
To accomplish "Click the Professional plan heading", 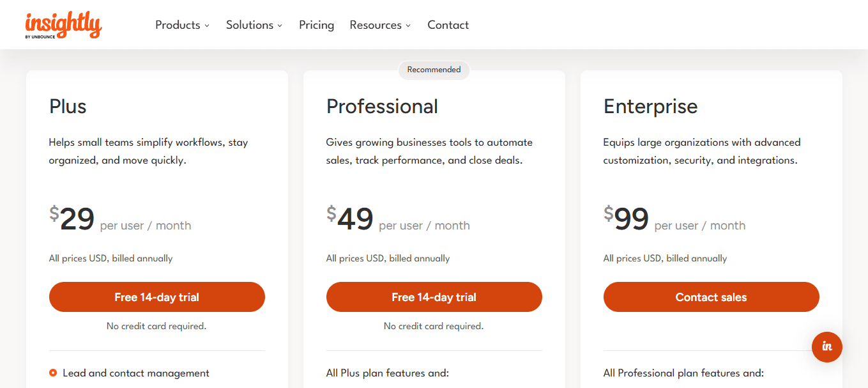I will [x=382, y=106].
